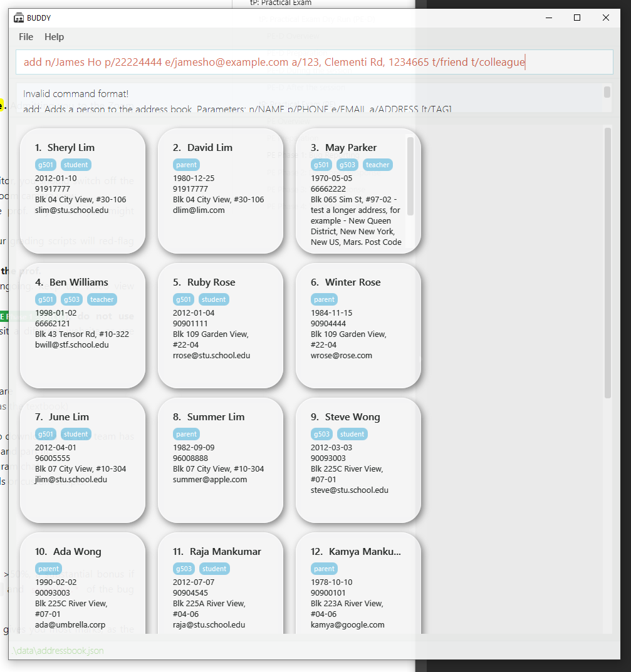Screen dimensions: 631x672
Task: Select the Steve Wong card name
Action: [x=352, y=416]
